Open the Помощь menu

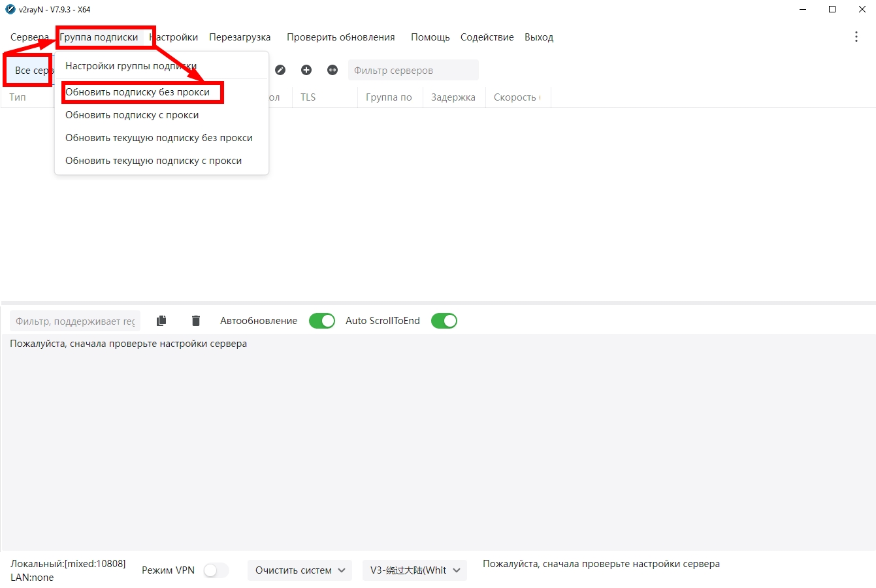[x=430, y=37]
